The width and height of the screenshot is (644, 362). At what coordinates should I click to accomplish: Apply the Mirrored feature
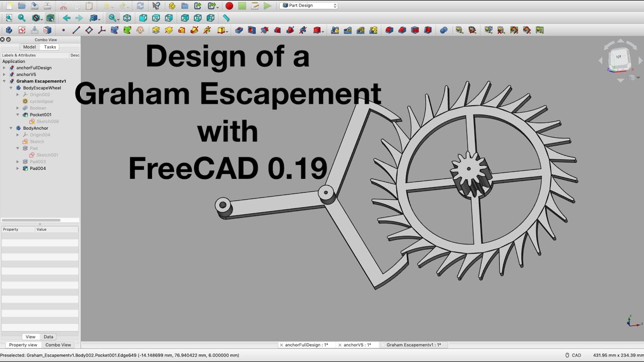coord(335,30)
